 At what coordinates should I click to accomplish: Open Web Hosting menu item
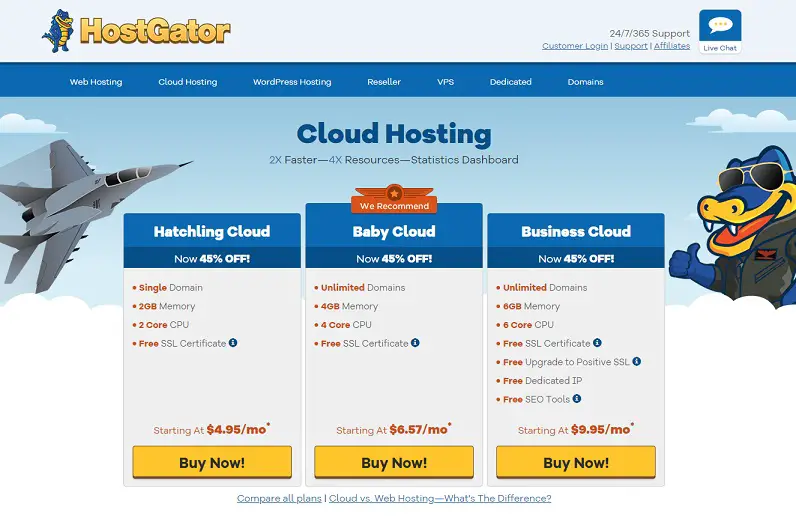[x=96, y=82]
